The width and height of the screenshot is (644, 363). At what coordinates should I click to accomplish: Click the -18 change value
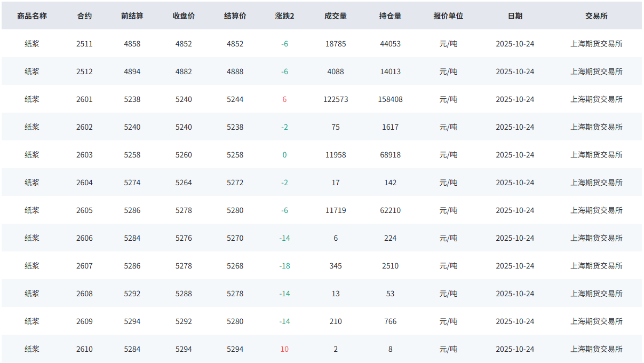coord(284,266)
